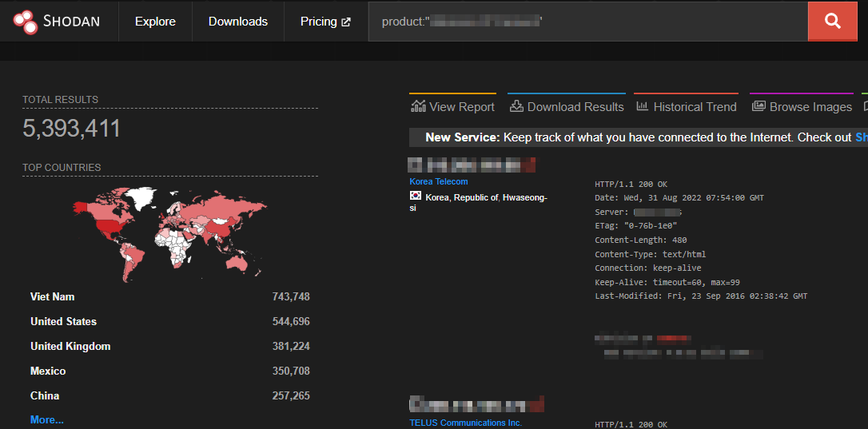
Task: Filter results by United Kingdom
Action: [x=70, y=346]
